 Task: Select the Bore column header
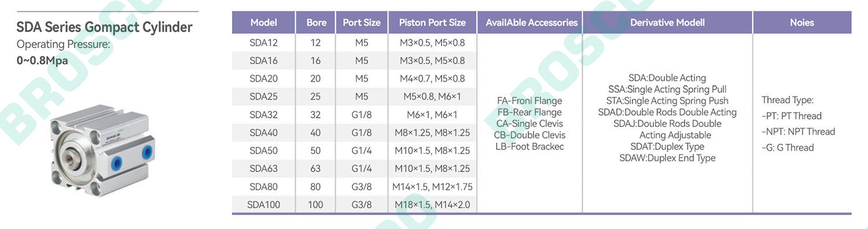[x=316, y=23]
